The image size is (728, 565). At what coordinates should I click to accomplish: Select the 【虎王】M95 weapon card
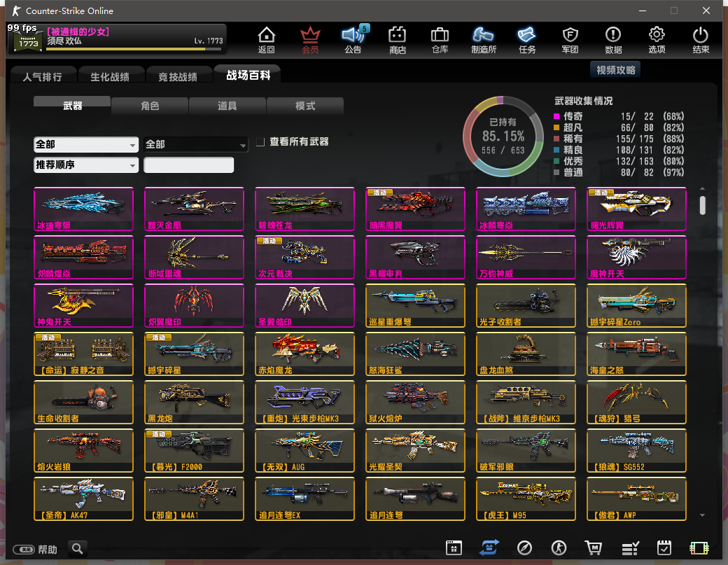[x=526, y=498]
